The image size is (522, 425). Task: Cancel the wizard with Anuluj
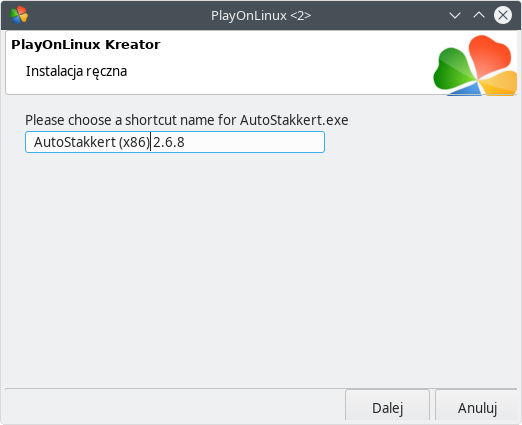click(x=477, y=408)
